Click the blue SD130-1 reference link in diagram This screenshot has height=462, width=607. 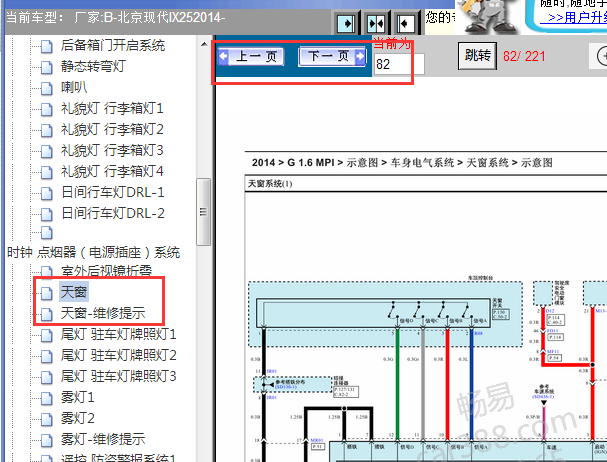(286, 386)
